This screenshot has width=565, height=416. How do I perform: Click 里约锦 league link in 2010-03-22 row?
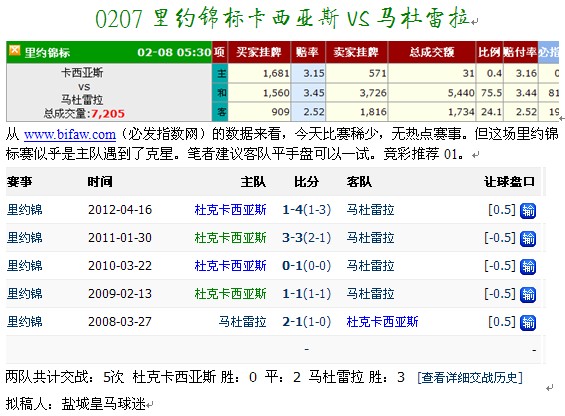coord(25,266)
